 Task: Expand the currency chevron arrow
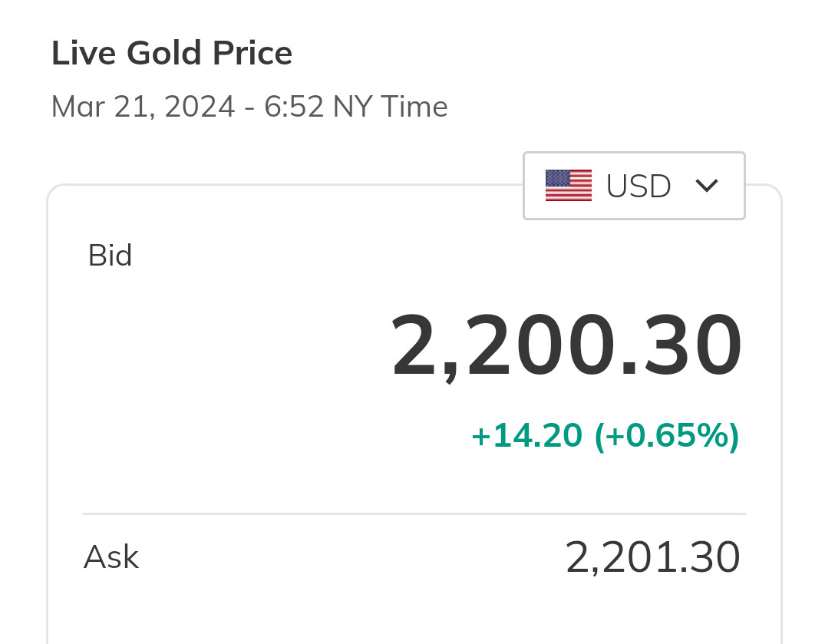(x=706, y=186)
